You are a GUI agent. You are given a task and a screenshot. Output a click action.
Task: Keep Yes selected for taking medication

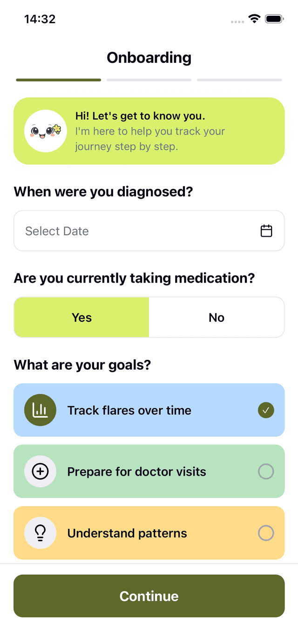(81, 317)
